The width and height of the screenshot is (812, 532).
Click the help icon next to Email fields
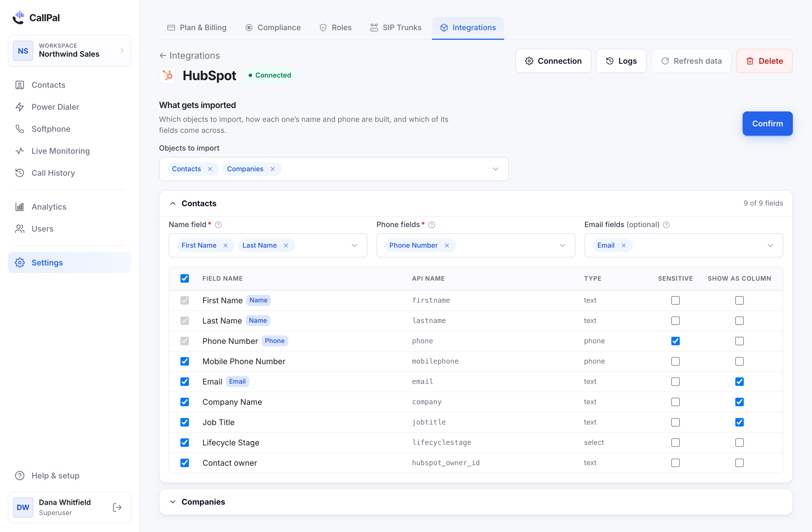click(x=666, y=225)
